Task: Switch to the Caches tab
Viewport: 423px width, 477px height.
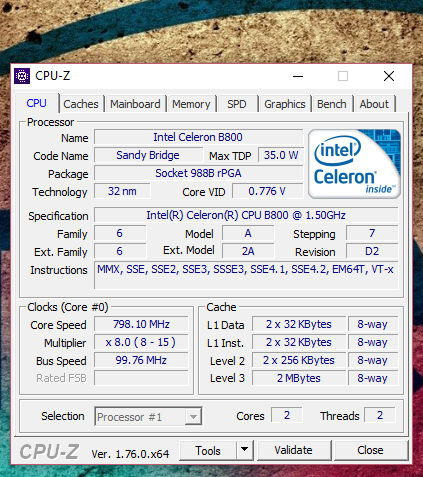Action: pos(81,104)
